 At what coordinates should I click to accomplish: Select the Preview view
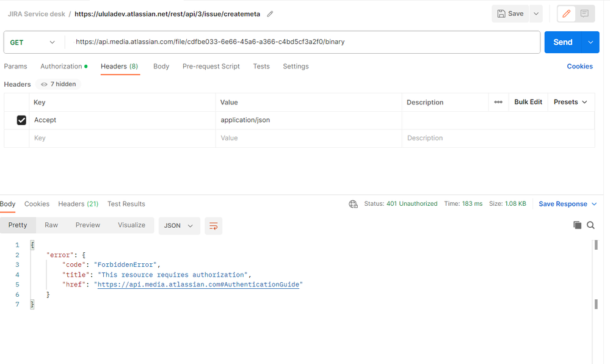click(x=87, y=225)
